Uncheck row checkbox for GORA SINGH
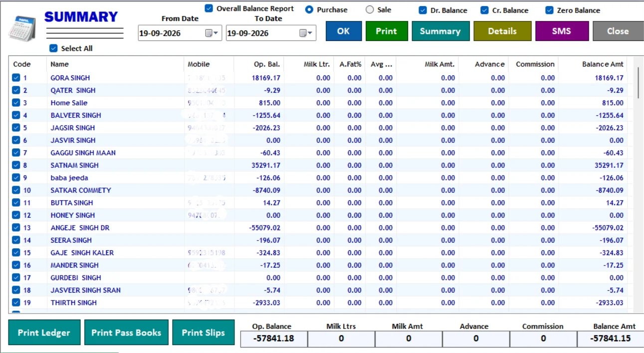This screenshot has width=644, height=353. click(16, 78)
